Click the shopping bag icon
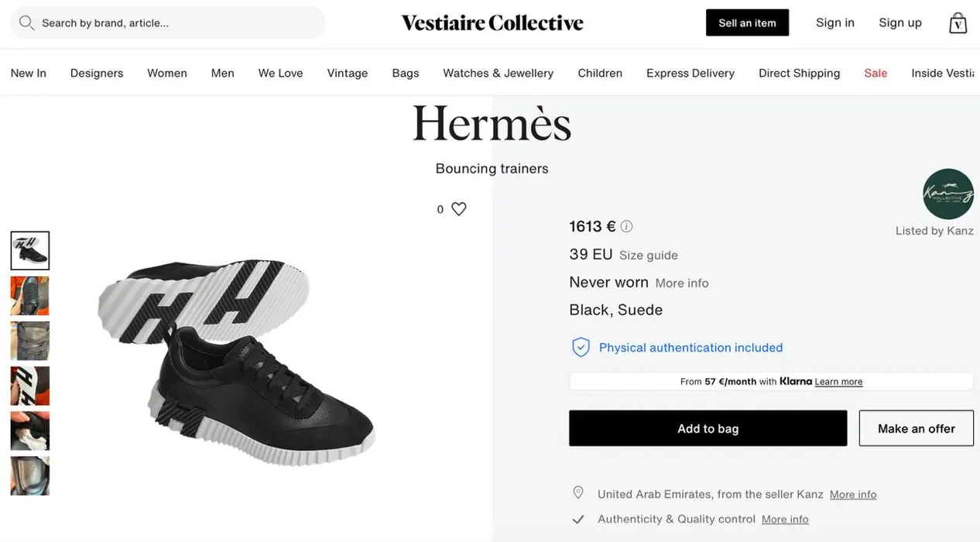 click(958, 23)
